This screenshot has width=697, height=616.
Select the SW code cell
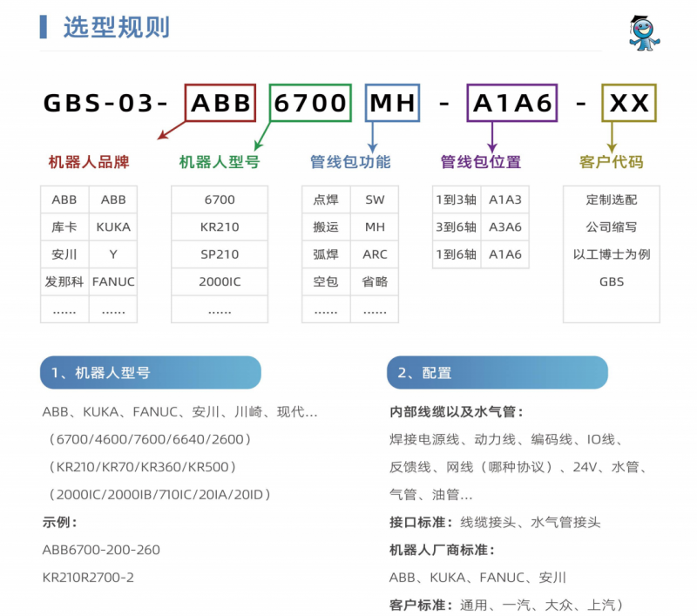click(x=375, y=200)
